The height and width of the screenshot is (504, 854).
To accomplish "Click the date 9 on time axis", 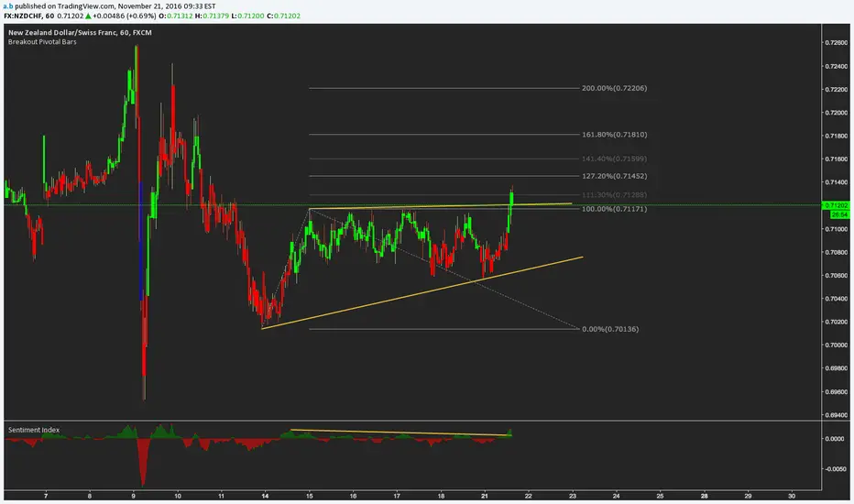I will [x=134, y=497].
